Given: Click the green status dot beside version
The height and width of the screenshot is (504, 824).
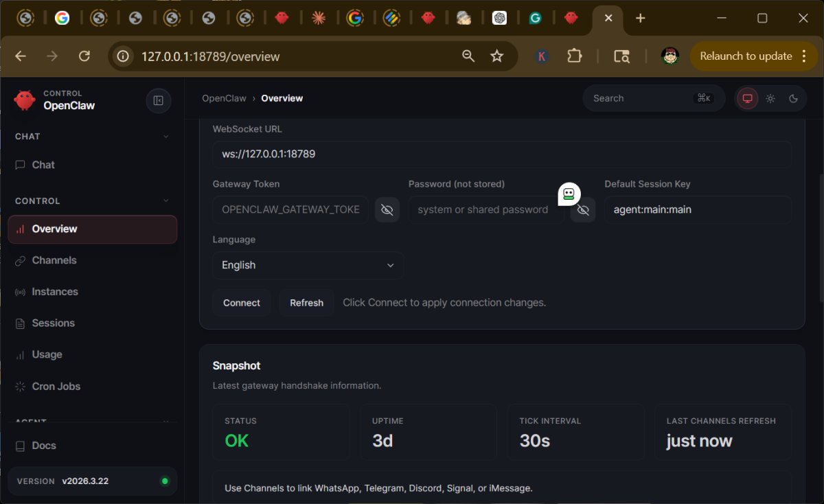Looking at the screenshot, I should 165,481.
